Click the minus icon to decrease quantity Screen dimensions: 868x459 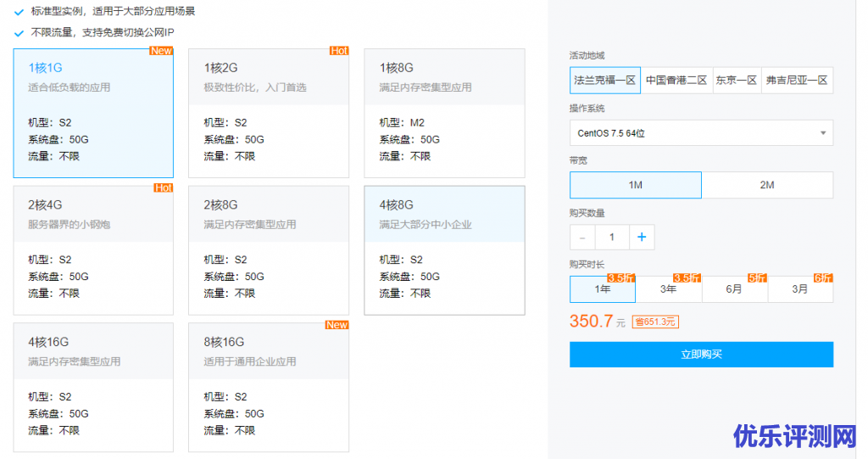(582, 238)
